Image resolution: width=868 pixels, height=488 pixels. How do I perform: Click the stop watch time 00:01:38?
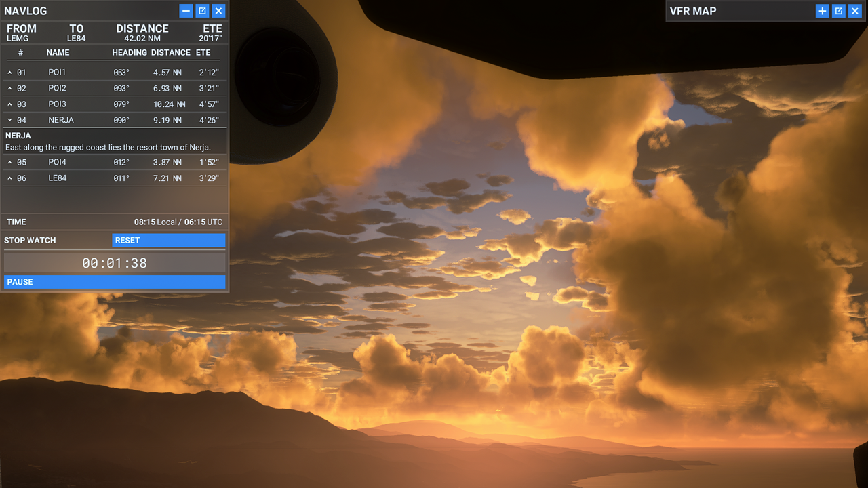(x=115, y=263)
